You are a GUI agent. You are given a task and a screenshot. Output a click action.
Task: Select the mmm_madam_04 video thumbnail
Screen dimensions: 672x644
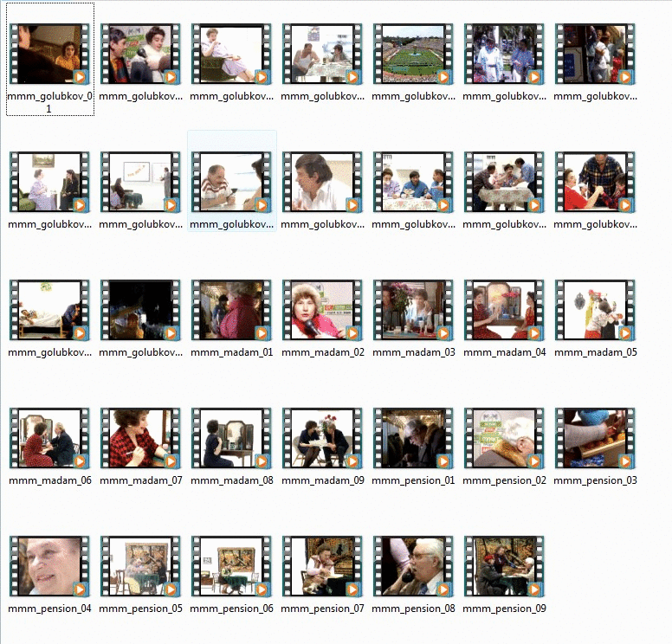point(504,310)
